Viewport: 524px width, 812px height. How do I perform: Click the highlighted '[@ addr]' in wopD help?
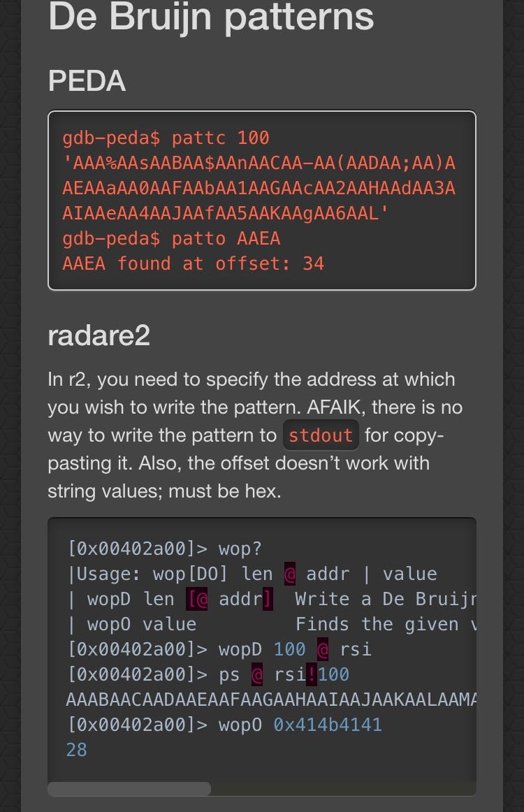[229, 599]
